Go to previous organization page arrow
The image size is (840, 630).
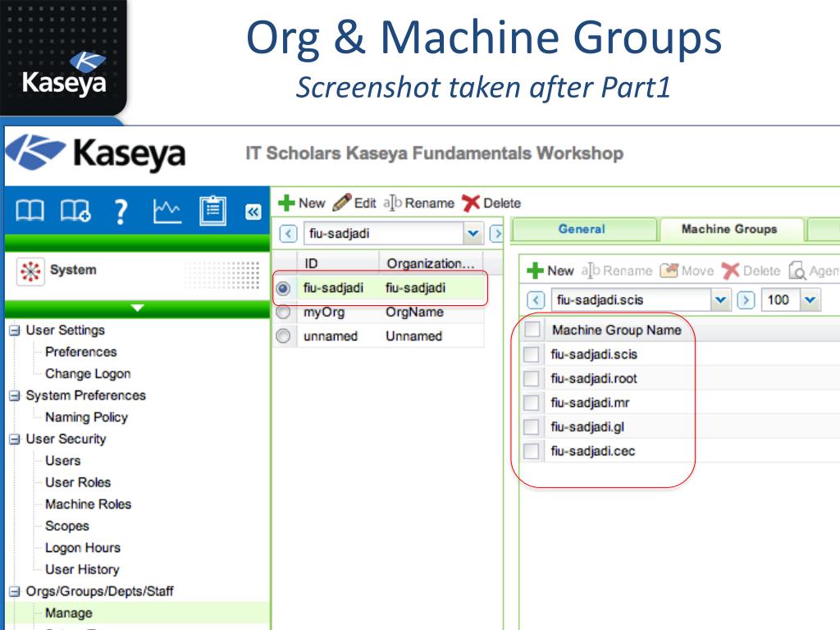click(x=288, y=234)
